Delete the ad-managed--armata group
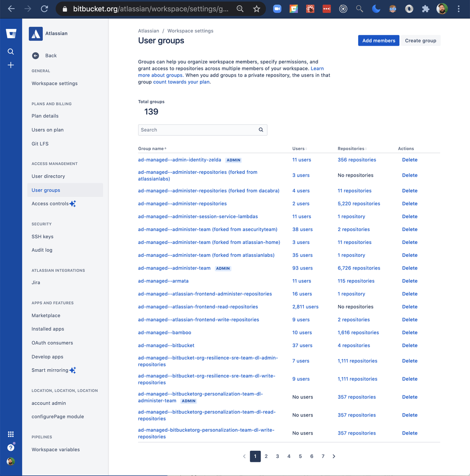This screenshot has height=476, width=470. coord(410,281)
